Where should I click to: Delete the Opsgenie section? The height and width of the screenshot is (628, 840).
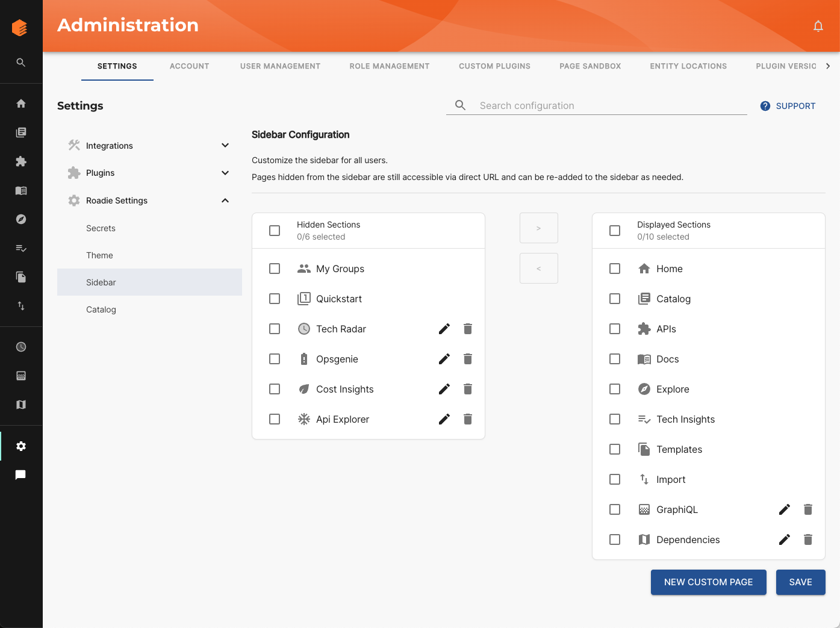coord(468,359)
